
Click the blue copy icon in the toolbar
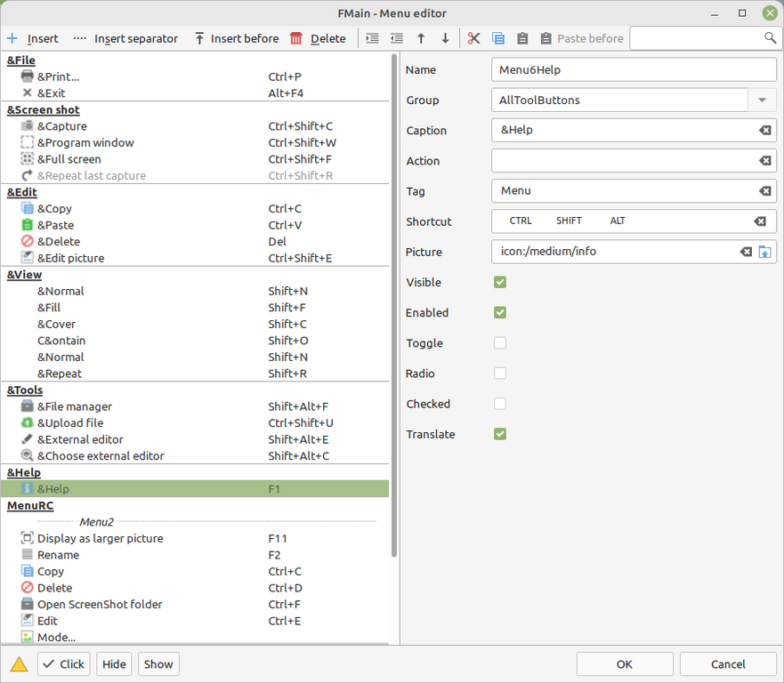click(x=498, y=38)
